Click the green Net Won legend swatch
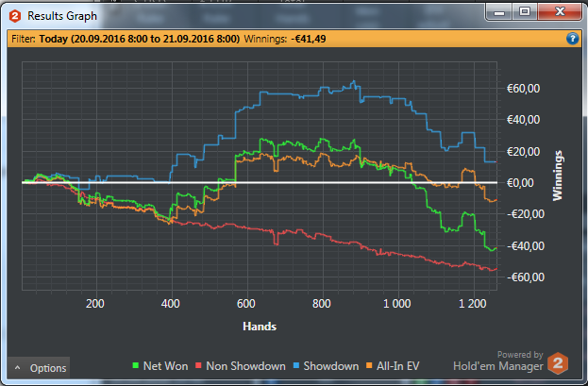588x386 pixels. point(136,365)
